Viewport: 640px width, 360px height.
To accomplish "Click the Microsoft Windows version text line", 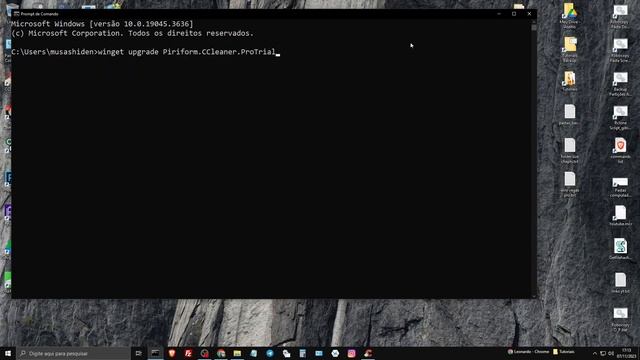I will coord(102,24).
